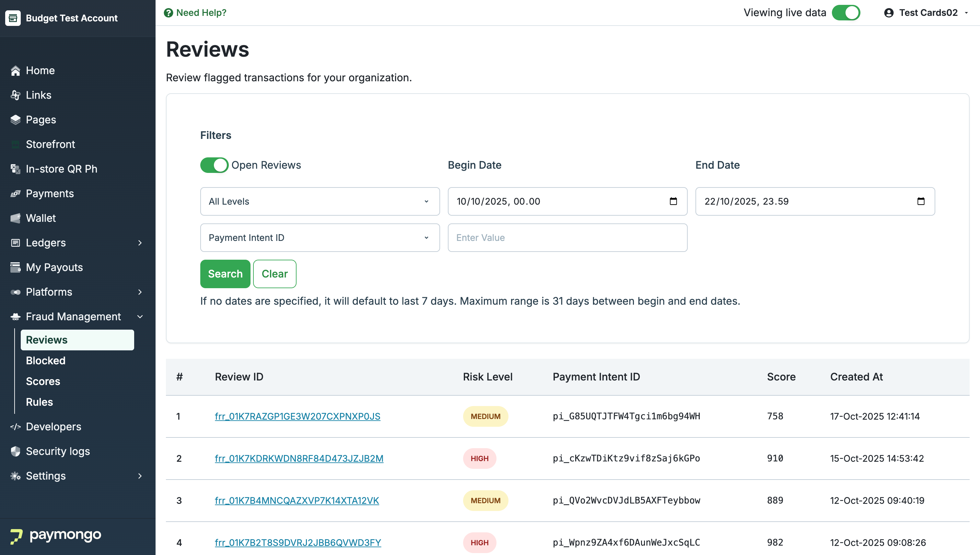980x555 pixels.
Task: Open the Blocked submenu item
Action: click(46, 361)
